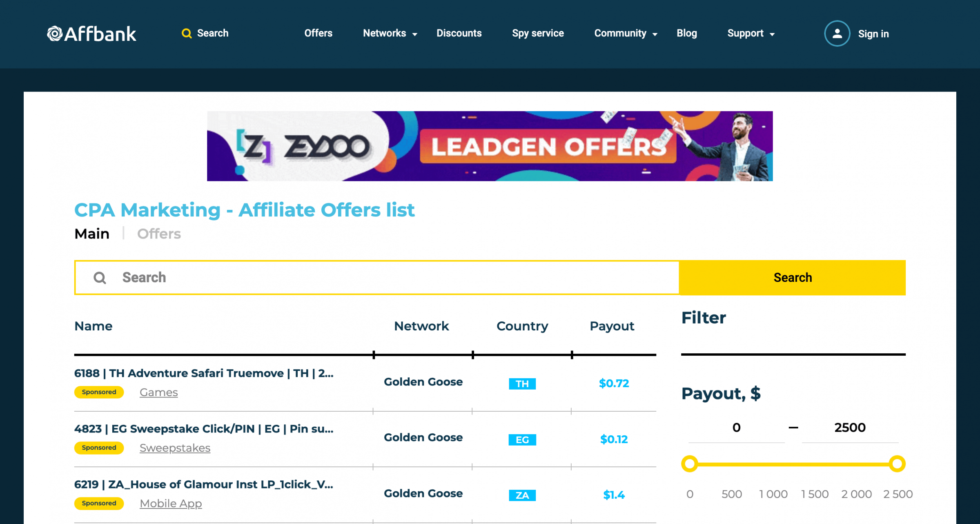980x524 pixels.
Task: Open the Zydoo Leadgen Offers banner
Action: pos(490,146)
